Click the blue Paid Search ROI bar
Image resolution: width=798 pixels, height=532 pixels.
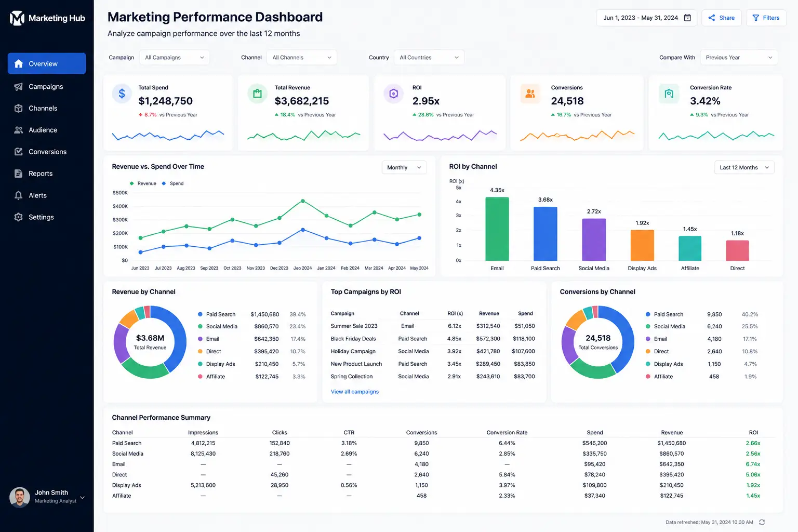point(546,234)
